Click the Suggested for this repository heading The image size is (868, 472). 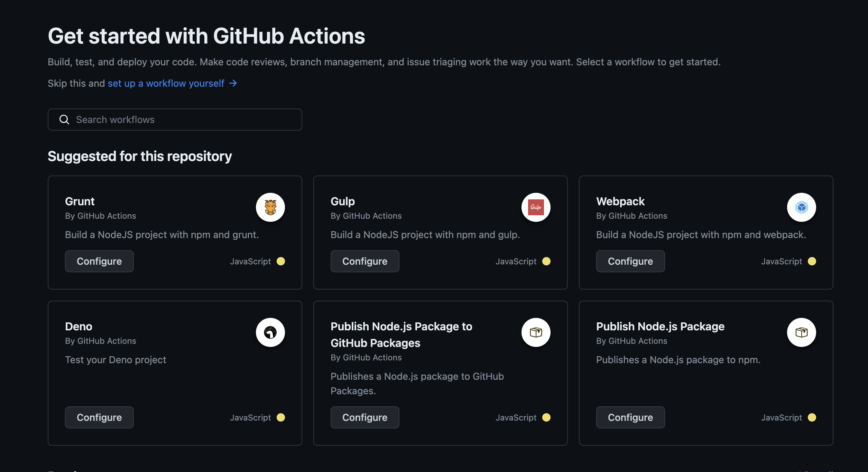(x=140, y=157)
